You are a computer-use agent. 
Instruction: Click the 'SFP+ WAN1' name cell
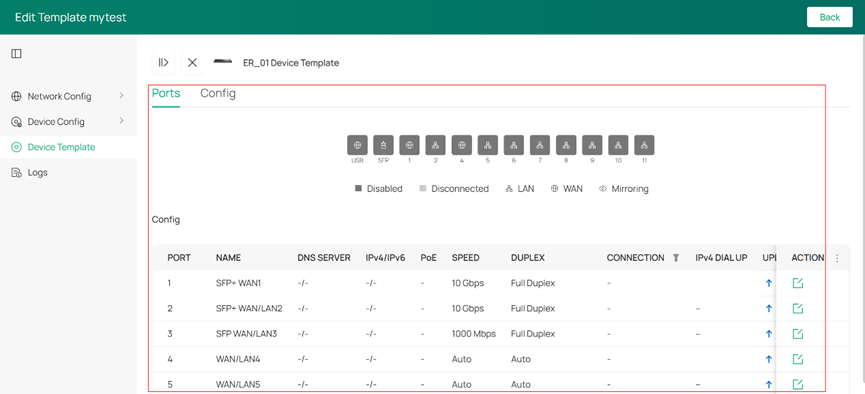point(238,283)
